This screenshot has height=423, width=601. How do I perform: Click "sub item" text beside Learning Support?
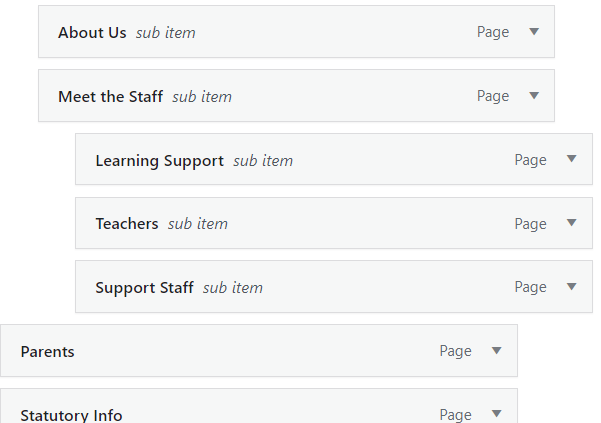[x=263, y=160]
